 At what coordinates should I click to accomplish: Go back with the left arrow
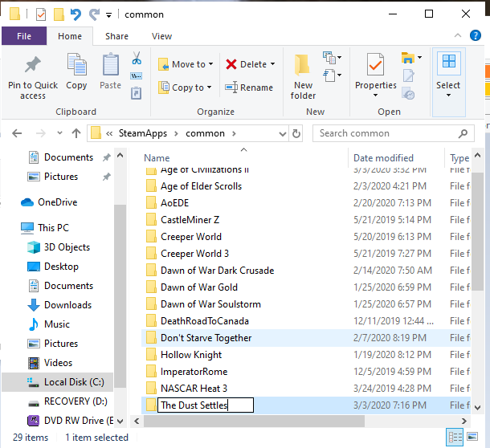[x=17, y=134]
